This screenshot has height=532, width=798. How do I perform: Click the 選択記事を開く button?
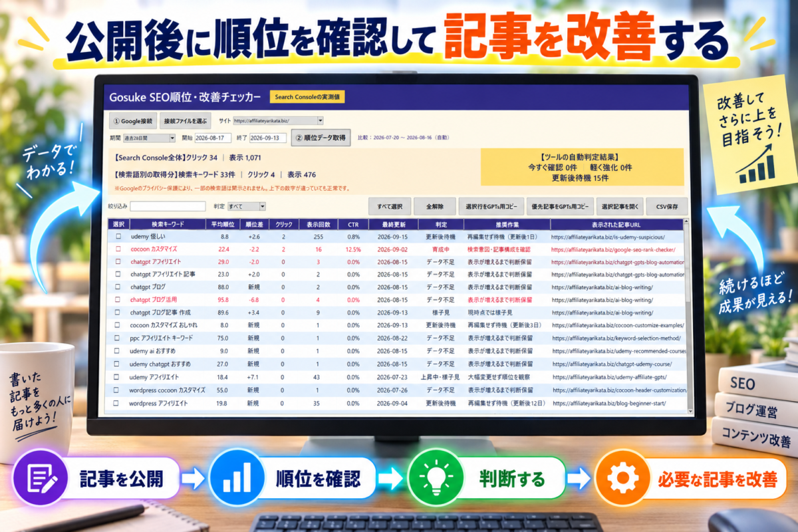tap(619, 206)
